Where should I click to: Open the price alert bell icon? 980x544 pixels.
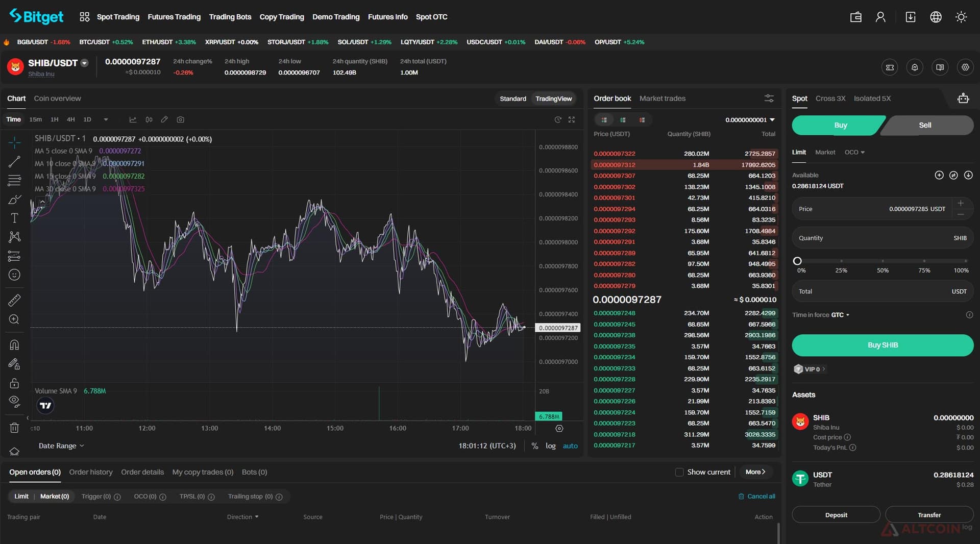click(x=915, y=67)
